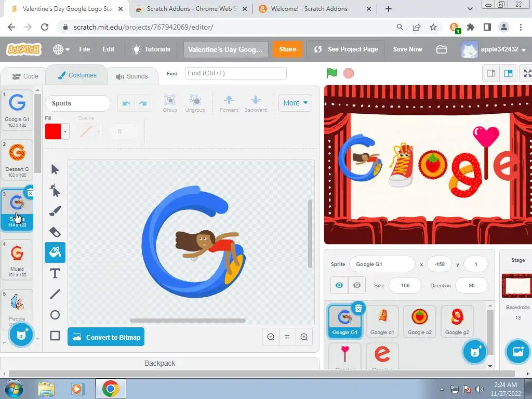This screenshot has width=532, height=399.
Task: Start the project with green flag
Action: pos(332,73)
